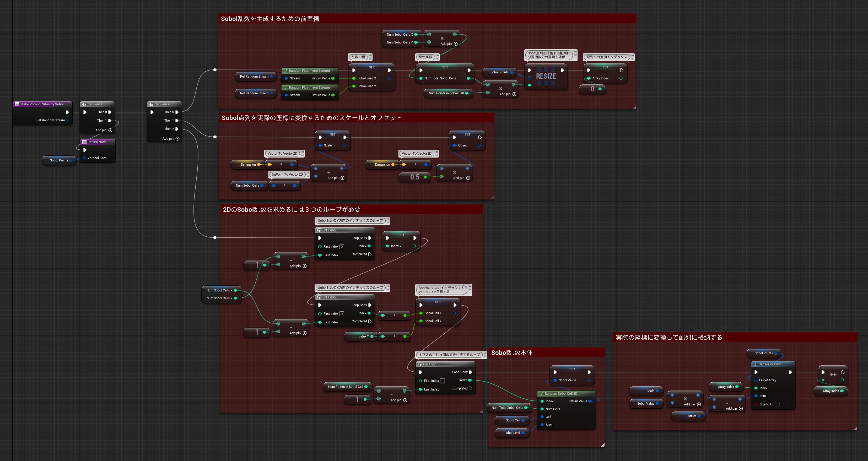Click the Ref Random Stream pin on entry node
This screenshot has width=868, height=461.
tap(67, 120)
